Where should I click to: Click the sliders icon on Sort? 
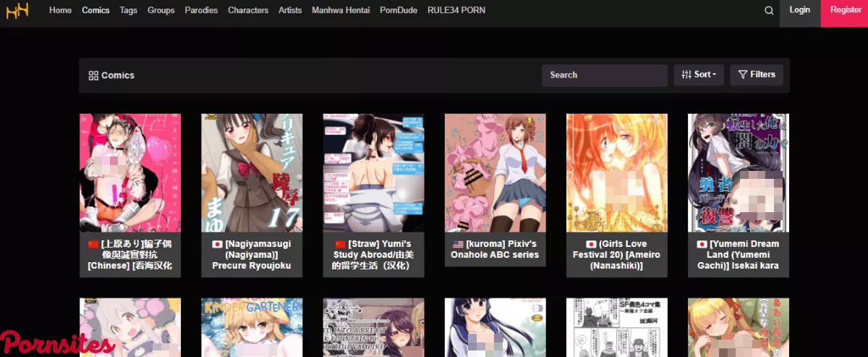pos(686,75)
